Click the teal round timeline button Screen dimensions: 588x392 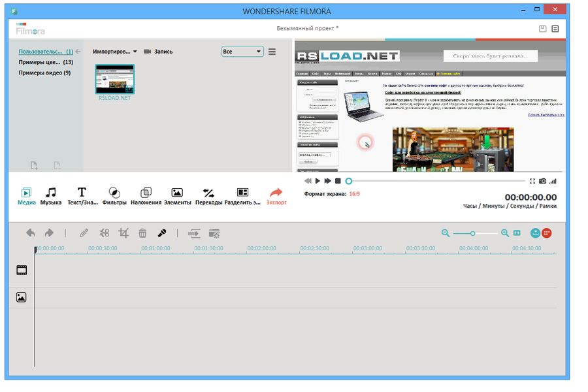tap(536, 233)
